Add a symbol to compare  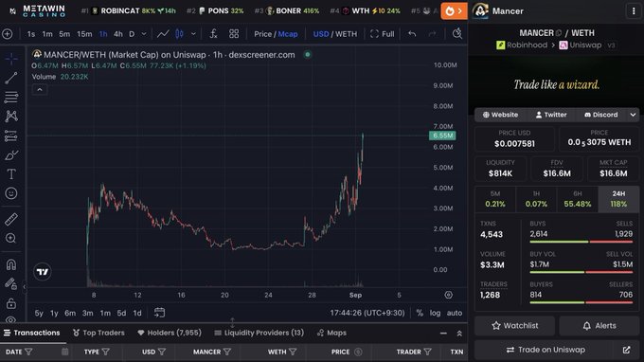8,34
